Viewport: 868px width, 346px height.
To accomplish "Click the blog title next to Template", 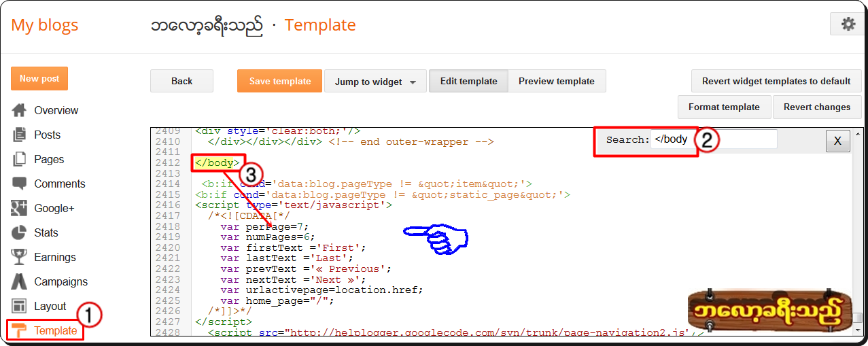I will tap(207, 25).
